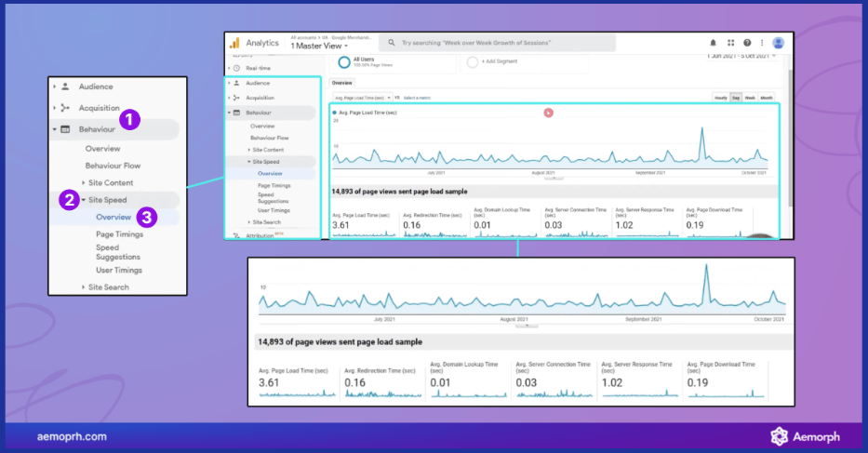The width and height of the screenshot is (868, 453).
Task: Select the Overview tab above the chart
Action: click(342, 83)
